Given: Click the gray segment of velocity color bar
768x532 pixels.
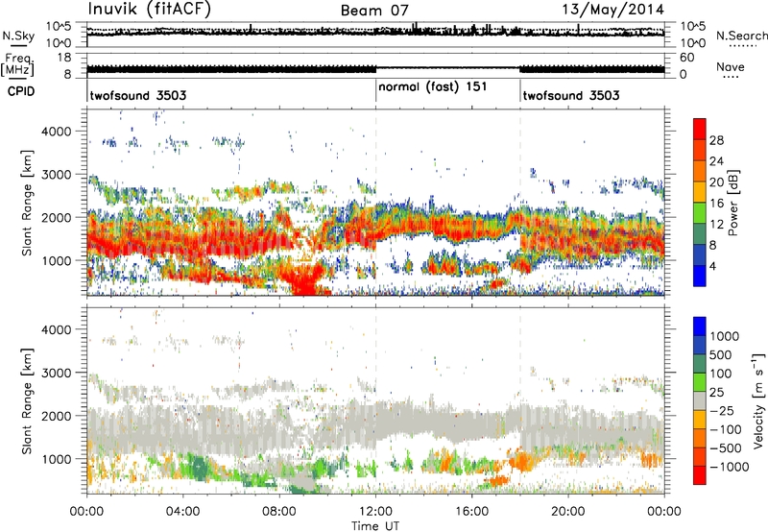Looking at the screenshot, I should click(700, 400).
